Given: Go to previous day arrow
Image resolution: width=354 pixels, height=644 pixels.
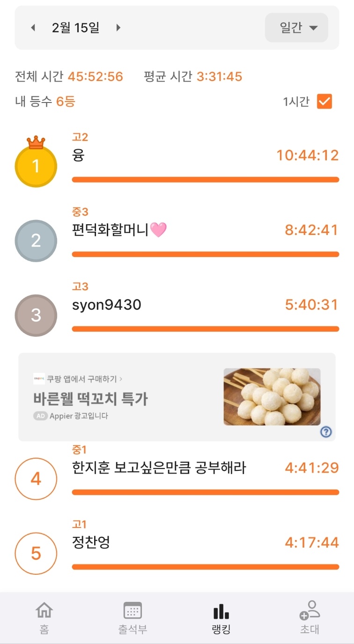Looking at the screenshot, I should click(33, 28).
